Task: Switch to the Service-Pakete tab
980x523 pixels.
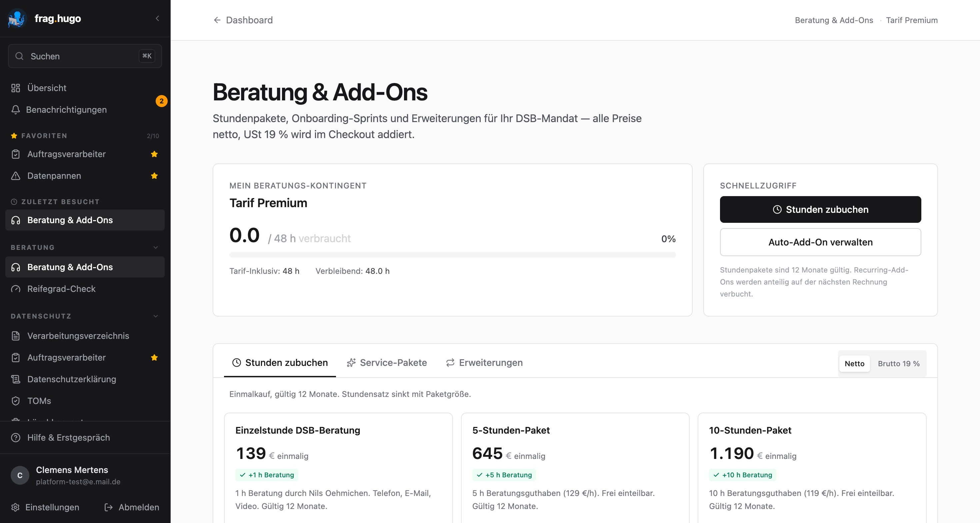Action: [387, 363]
